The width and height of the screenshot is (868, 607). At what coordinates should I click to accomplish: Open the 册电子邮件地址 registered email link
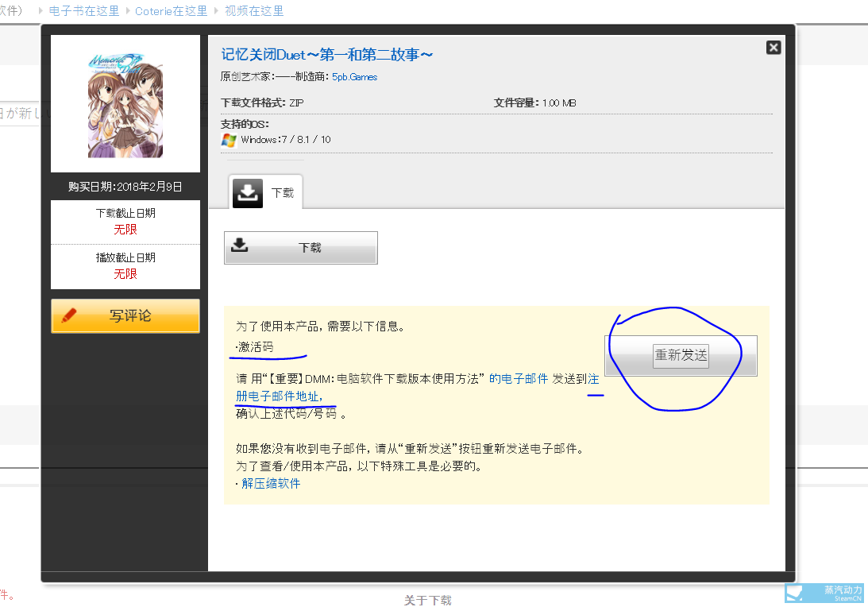(279, 396)
